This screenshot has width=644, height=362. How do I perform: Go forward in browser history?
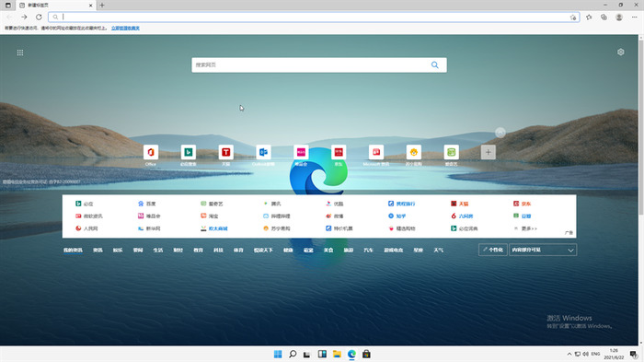tap(24, 17)
